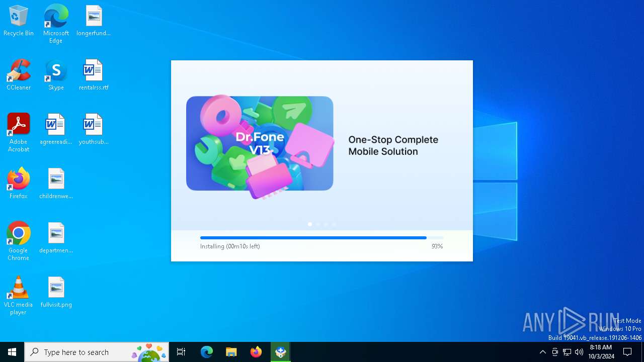Click the 'Installing (00m10s left)' status text
The height and width of the screenshot is (362, 644).
click(x=230, y=246)
